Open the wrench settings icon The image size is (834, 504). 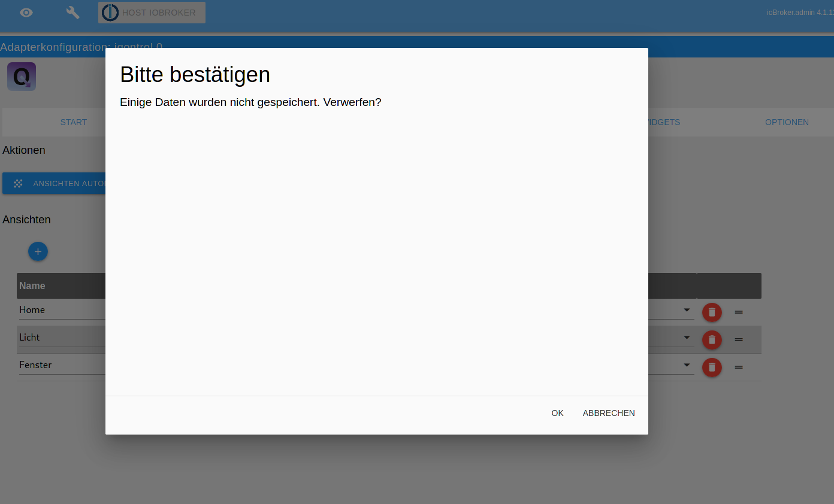pyautogui.click(x=72, y=13)
